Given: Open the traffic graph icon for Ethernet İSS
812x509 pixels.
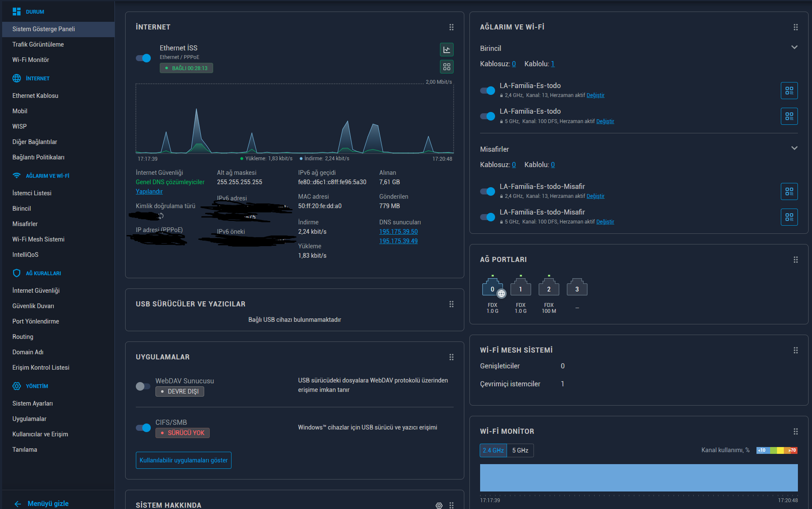Looking at the screenshot, I should pos(447,50).
